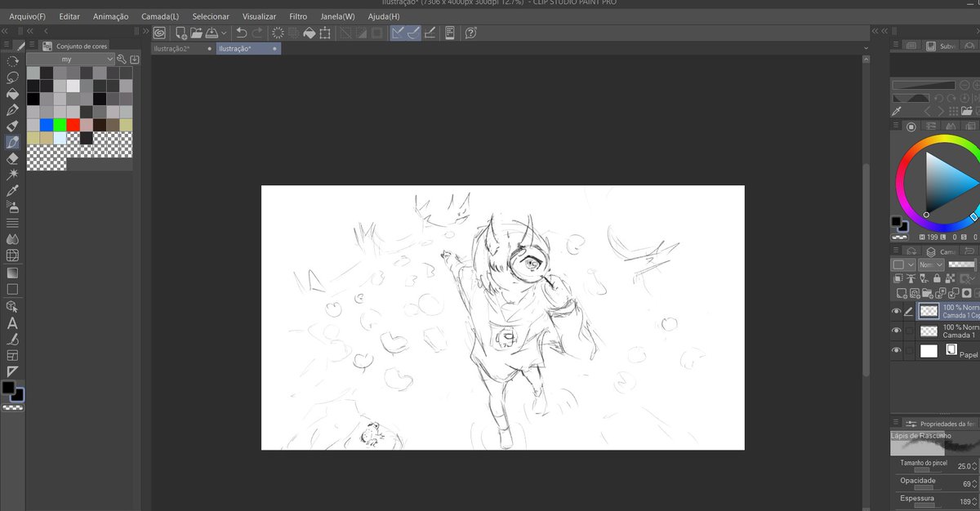Screen dimensions: 980x511
Task: Open the Tool Property palette menu hamburger
Action: click(896, 423)
